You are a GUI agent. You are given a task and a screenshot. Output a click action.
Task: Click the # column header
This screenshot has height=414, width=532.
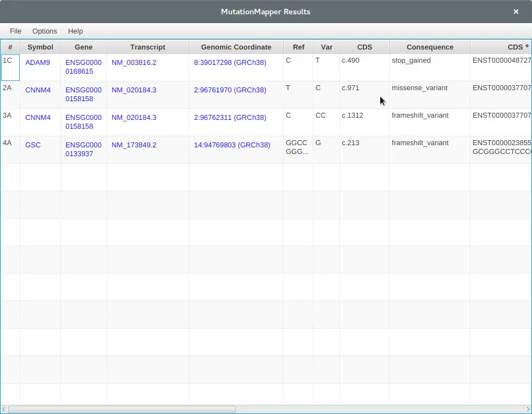point(10,47)
